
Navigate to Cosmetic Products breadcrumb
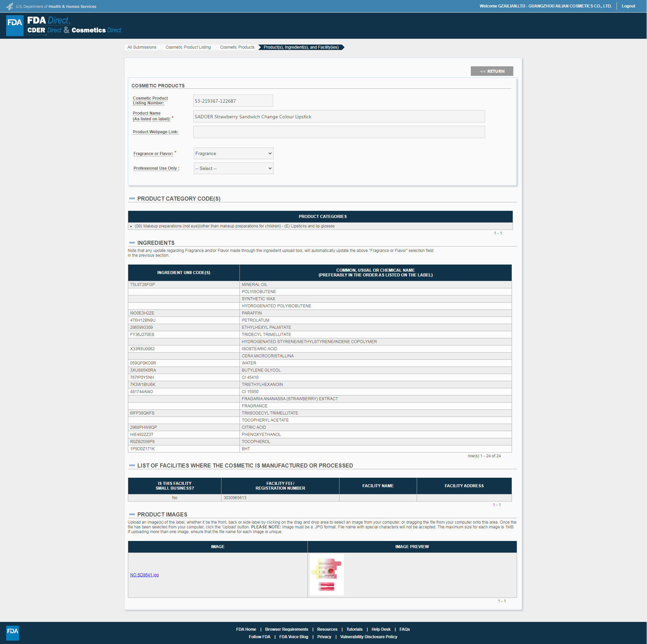point(237,47)
